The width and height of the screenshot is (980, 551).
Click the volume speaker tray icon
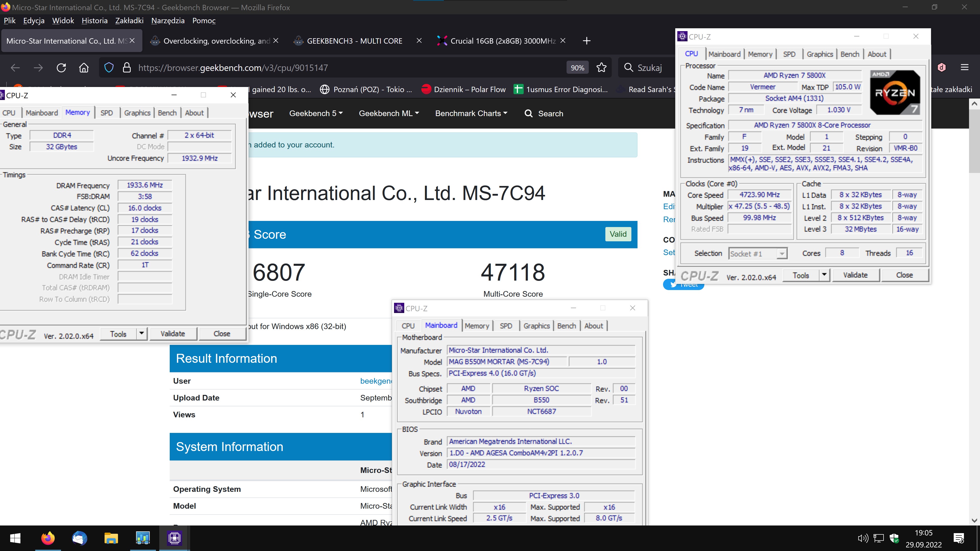(863, 538)
